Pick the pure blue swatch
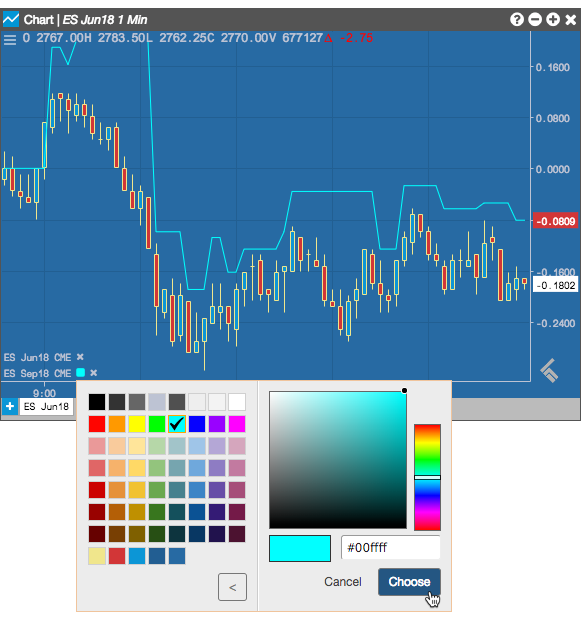 pos(197,424)
